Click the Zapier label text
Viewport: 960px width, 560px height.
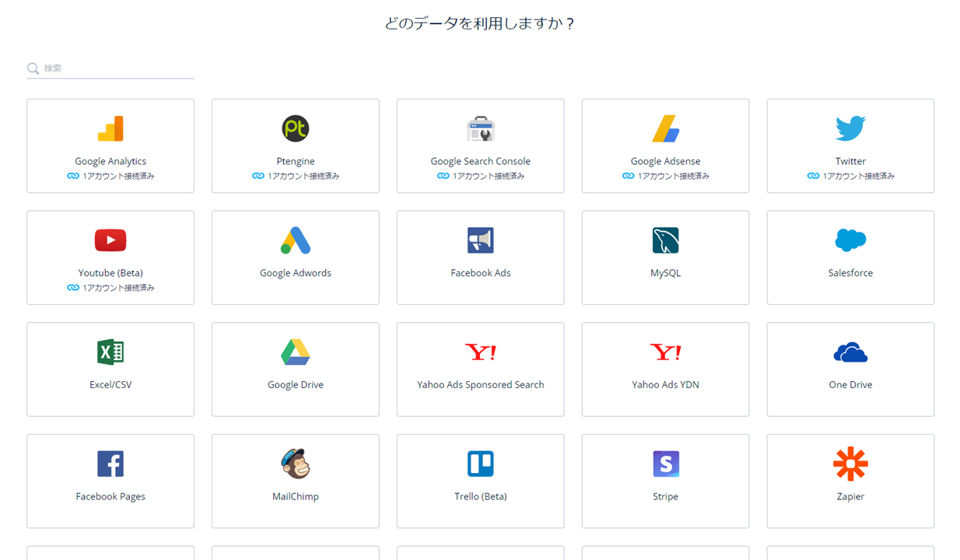[x=850, y=497]
